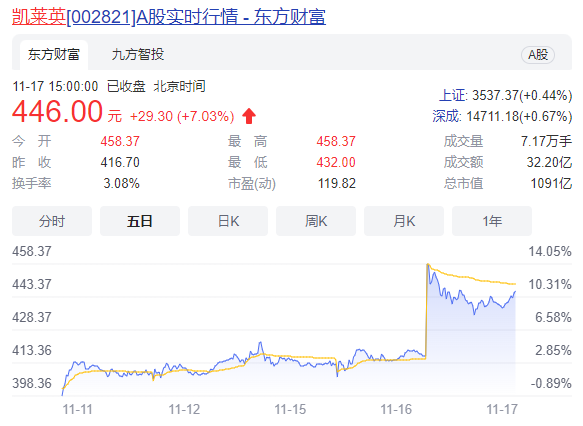Select the 月K chart view

click(x=404, y=221)
